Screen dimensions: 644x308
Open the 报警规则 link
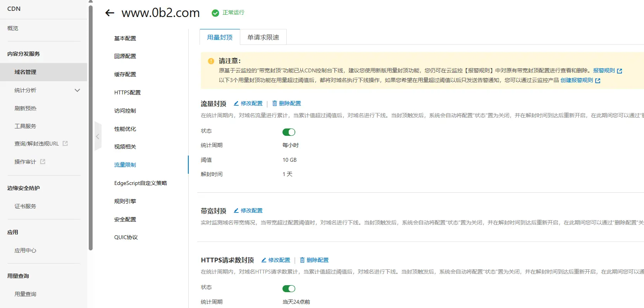[604, 70]
